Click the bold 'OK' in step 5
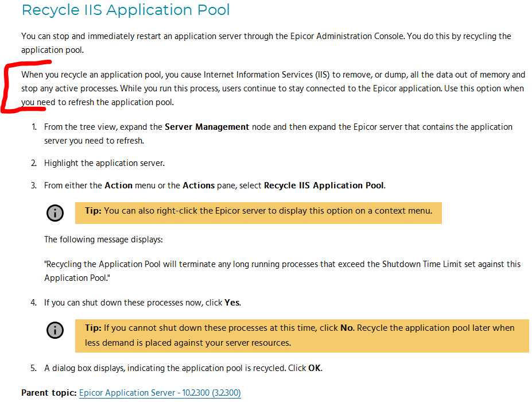Image resolution: width=532 pixels, height=402 pixels. click(x=314, y=368)
